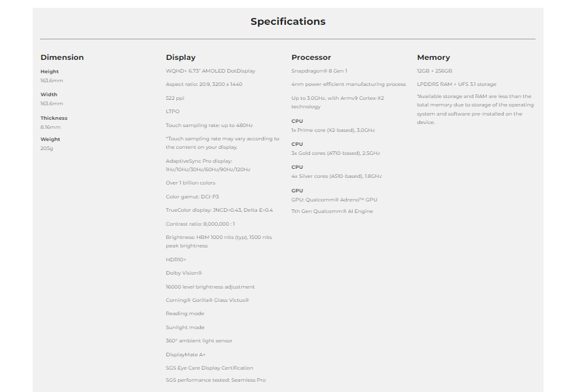Click the Height label under Dimension

(x=50, y=71)
